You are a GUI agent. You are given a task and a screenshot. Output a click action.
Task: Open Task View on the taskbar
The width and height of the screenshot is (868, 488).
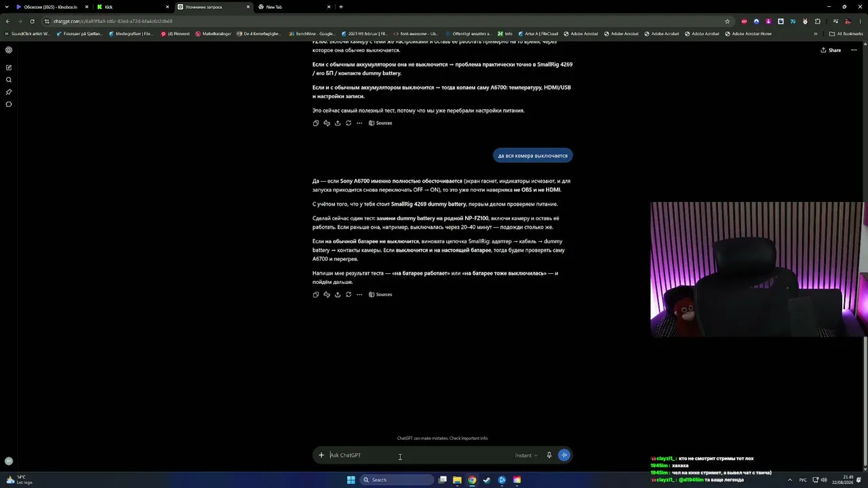pyautogui.click(x=443, y=480)
